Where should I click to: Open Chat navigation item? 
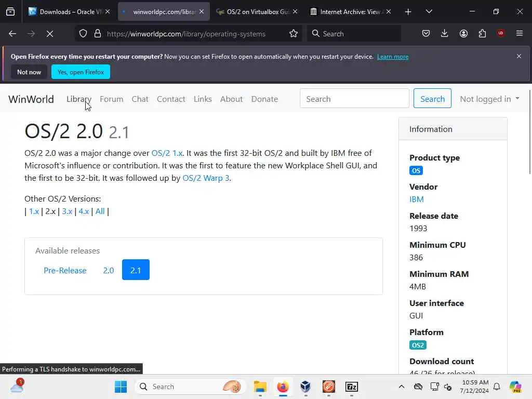point(140,99)
